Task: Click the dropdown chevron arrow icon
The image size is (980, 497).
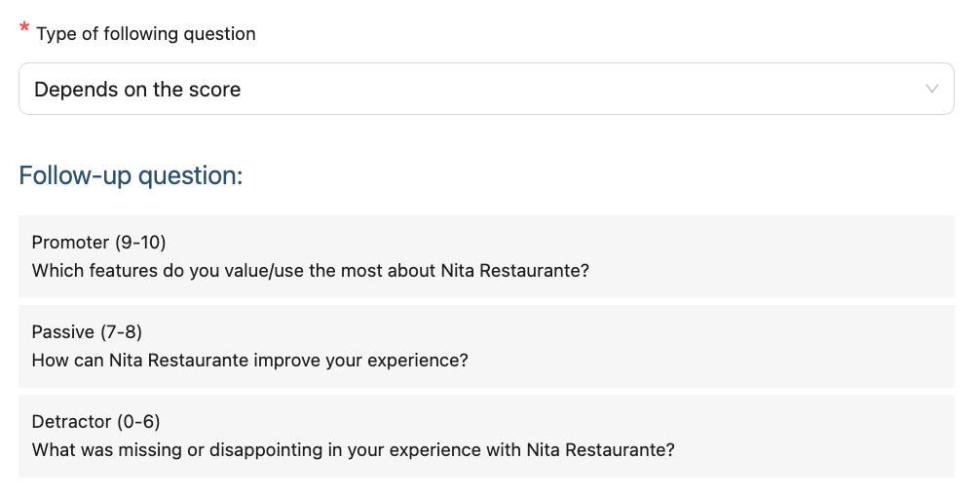Action: 932,90
